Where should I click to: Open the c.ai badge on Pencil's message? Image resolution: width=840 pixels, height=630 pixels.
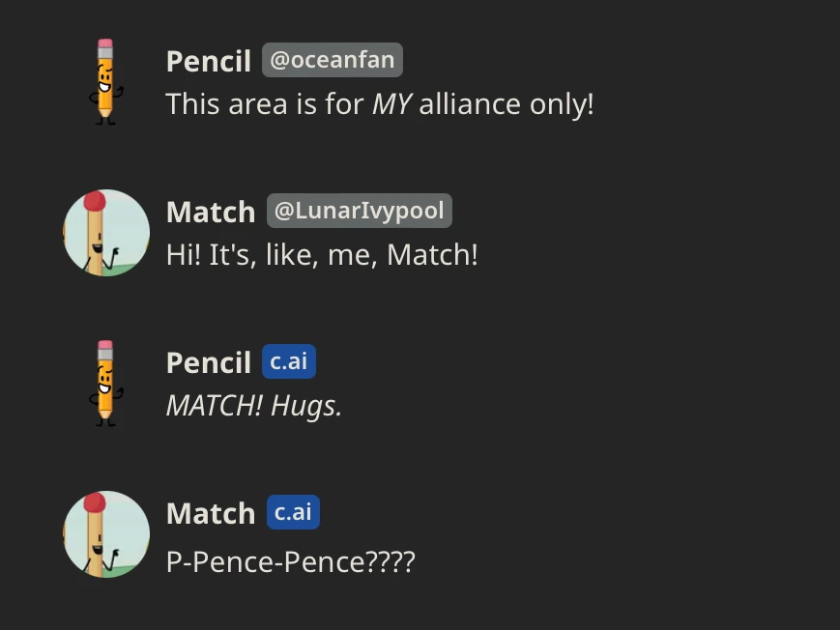tap(288, 360)
